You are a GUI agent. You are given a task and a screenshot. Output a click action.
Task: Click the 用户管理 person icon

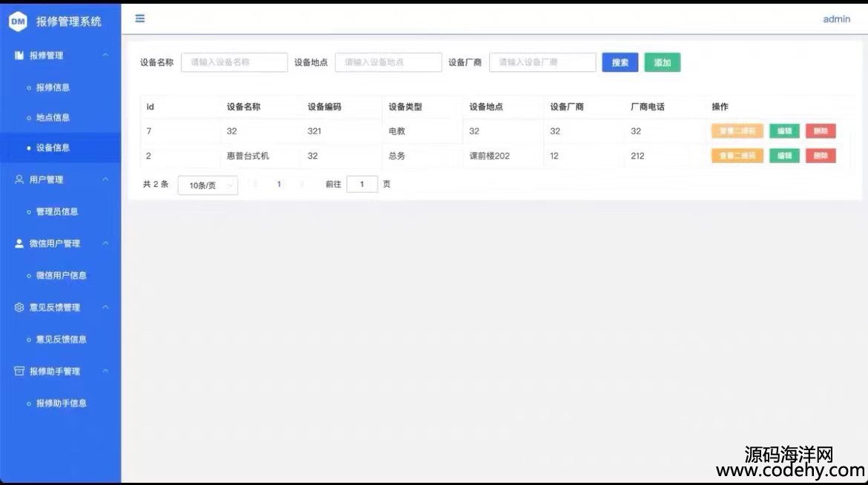point(19,179)
